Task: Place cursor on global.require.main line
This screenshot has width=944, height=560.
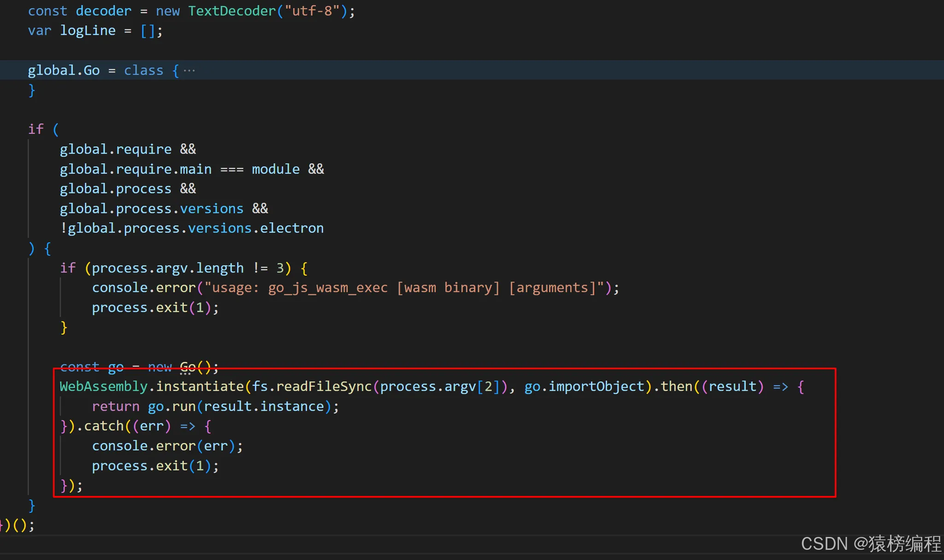Action: coord(135,169)
